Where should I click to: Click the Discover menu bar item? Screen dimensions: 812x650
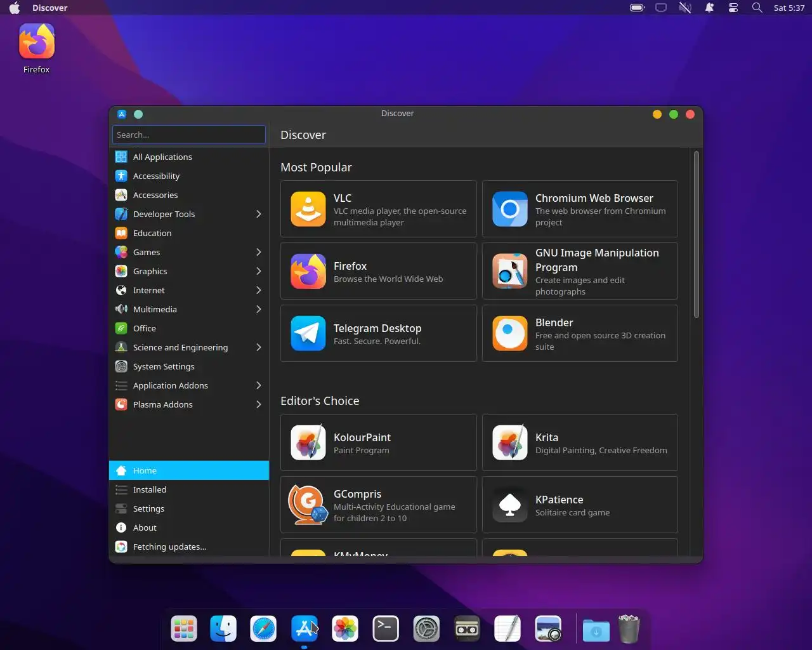coord(50,8)
